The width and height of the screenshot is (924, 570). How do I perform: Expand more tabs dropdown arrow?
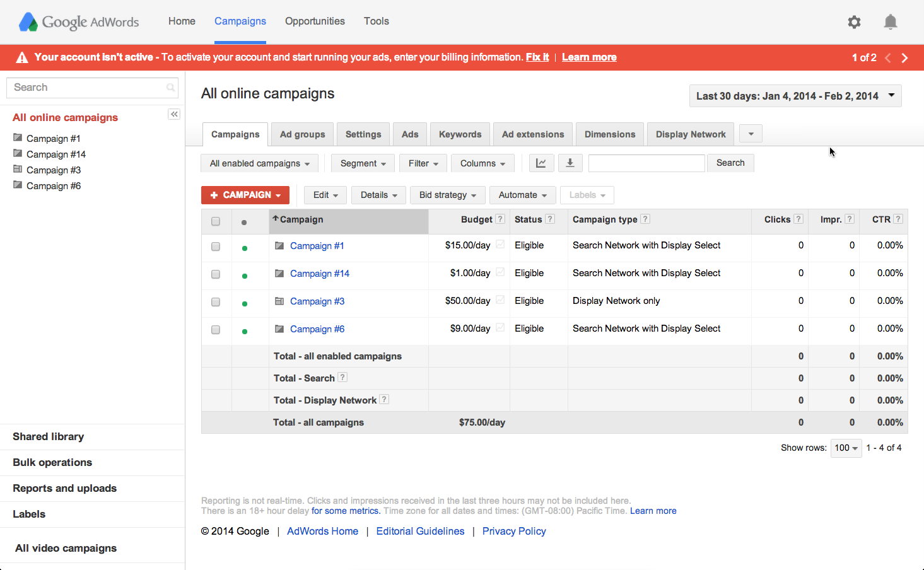pos(751,134)
